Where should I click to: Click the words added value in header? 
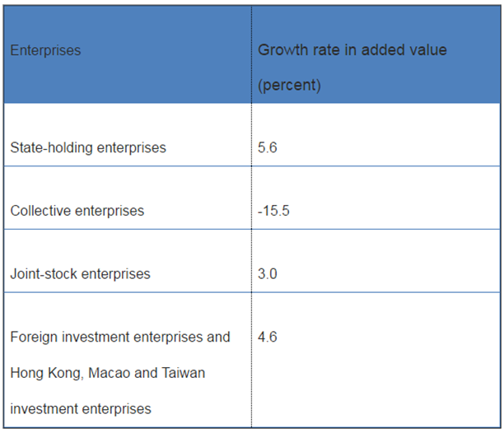click(406, 50)
